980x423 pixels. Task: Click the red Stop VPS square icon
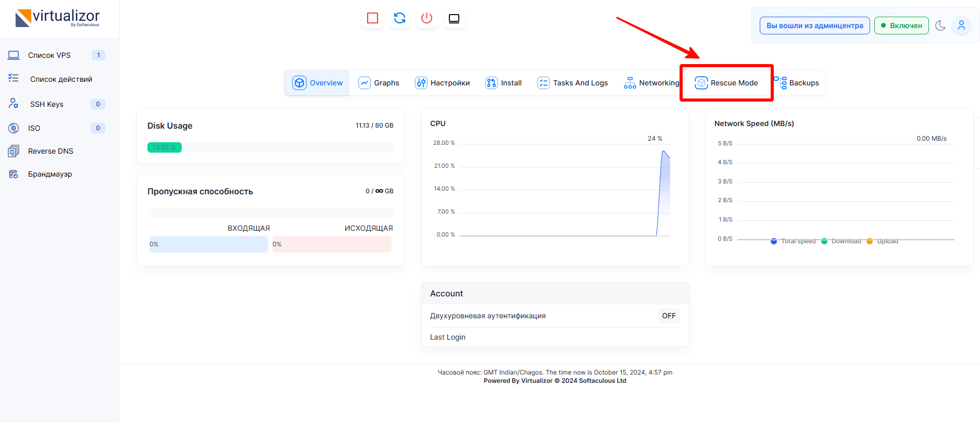[x=372, y=18]
